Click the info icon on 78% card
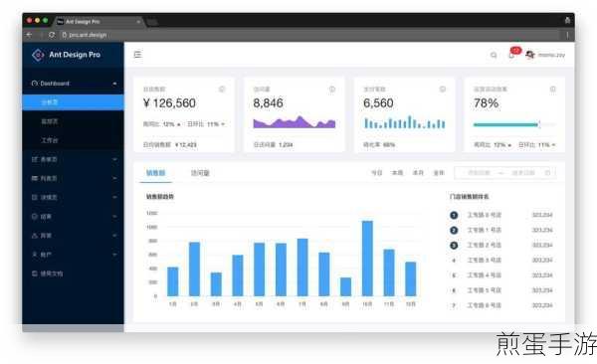The width and height of the screenshot is (597, 364). pyautogui.click(x=553, y=90)
